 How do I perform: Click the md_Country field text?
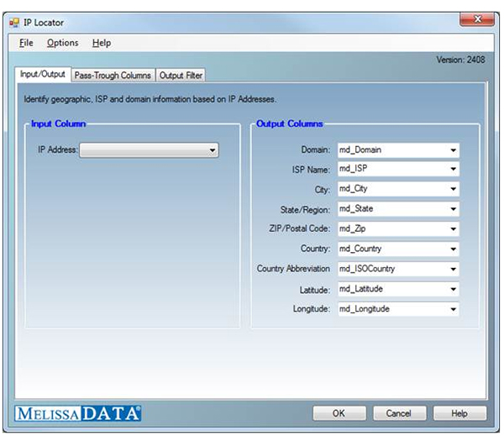tap(360, 249)
